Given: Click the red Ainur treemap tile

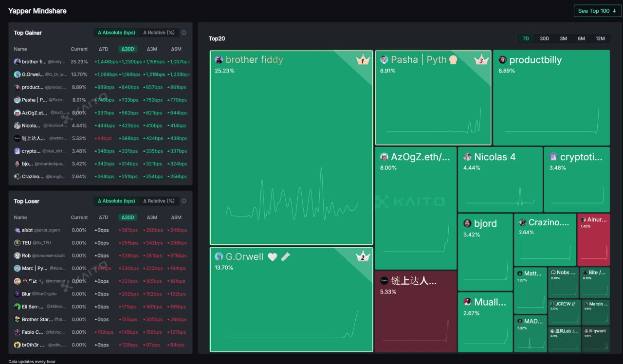Looking at the screenshot, I should pyautogui.click(x=593, y=241).
